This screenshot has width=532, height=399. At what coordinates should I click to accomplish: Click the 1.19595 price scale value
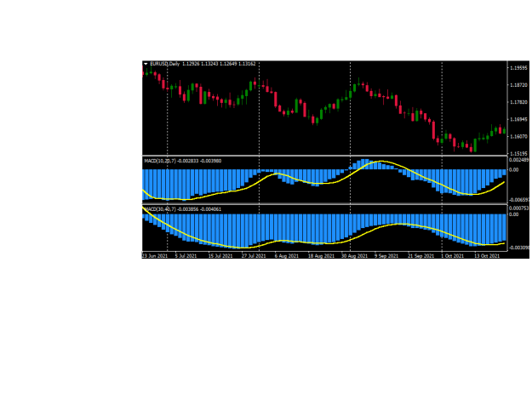click(518, 68)
